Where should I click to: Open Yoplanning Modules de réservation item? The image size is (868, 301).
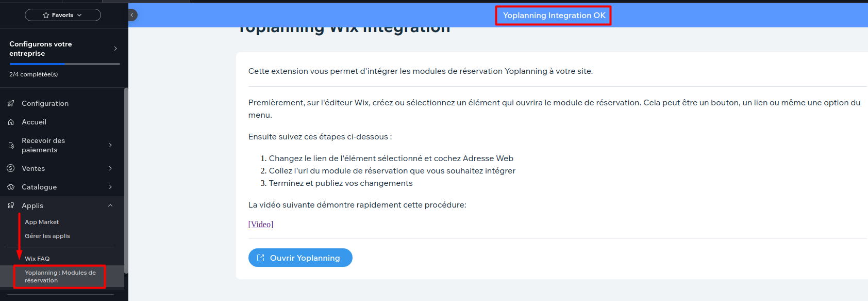pyautogui.click(x=60, y=277)
